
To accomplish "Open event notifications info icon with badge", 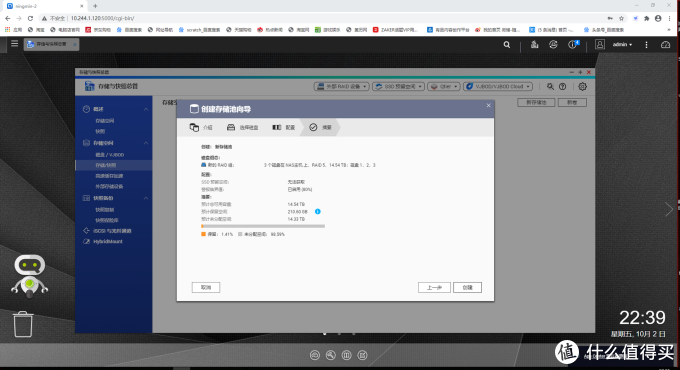I will [x=573, y=44].
